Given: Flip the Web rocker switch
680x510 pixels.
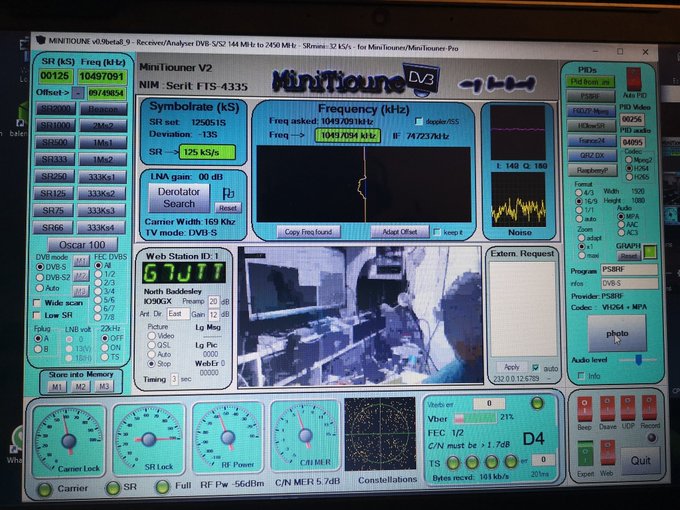Looking at the screenshot, I should [x=607, y=454].
